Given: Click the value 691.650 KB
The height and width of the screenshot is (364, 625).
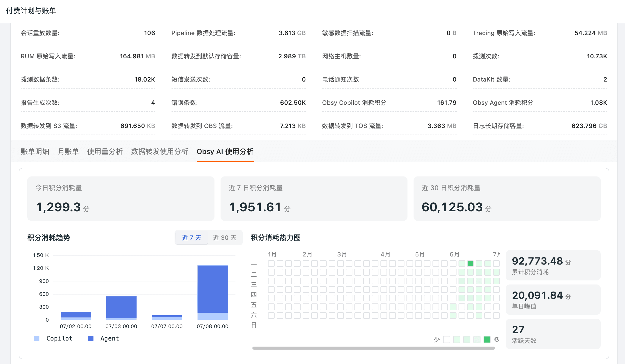Looking at the screenshot, I should pyautogui.click(x=138, y=126).
